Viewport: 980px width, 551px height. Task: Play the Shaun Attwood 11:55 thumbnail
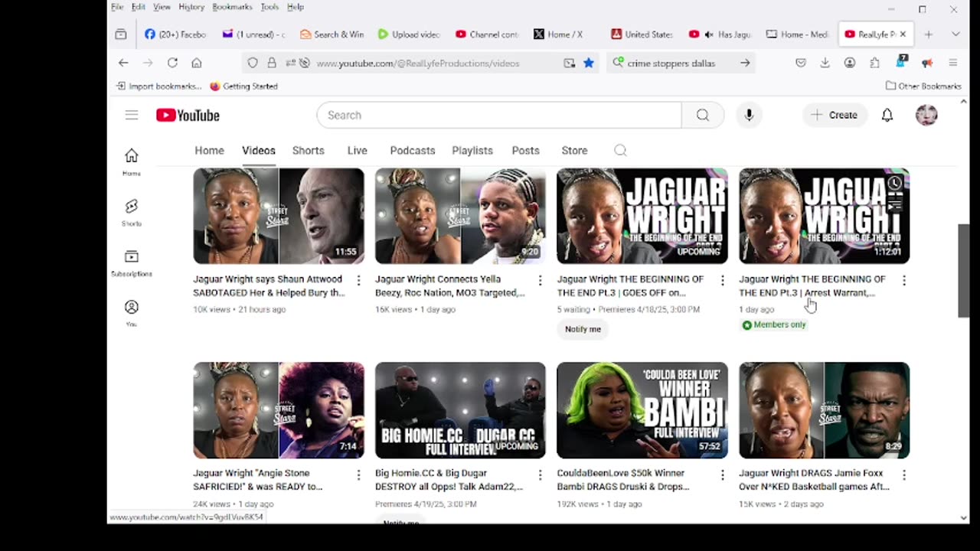point(279,216)
